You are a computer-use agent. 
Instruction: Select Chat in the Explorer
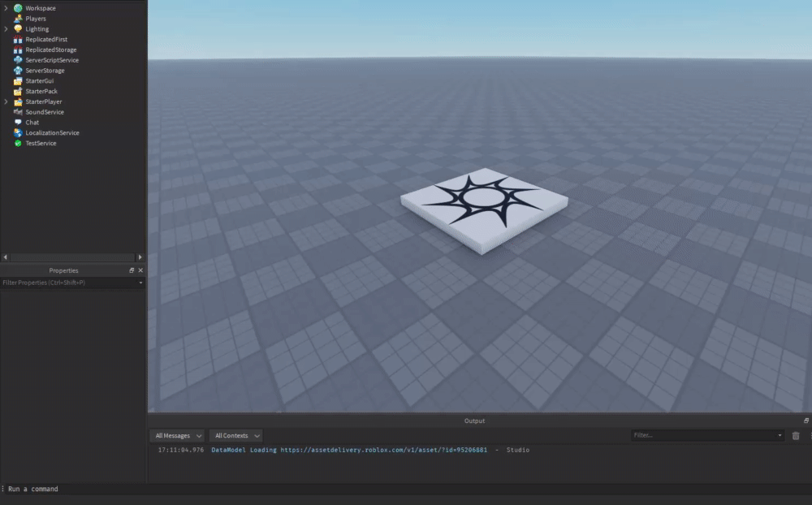pyautogui.click(x=32, y=123)
